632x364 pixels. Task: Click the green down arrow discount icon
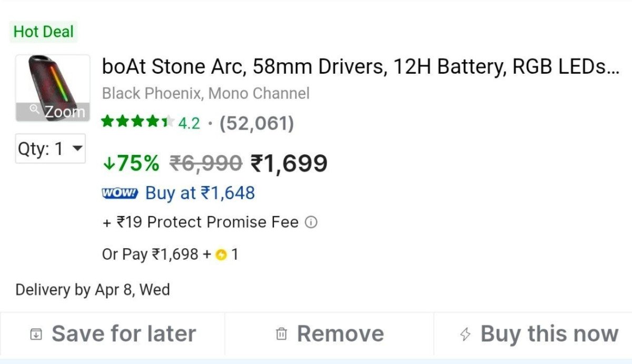pos(109,164)
